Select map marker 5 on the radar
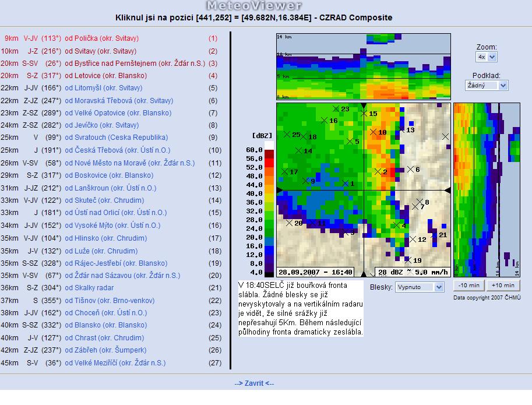This screenshot has height=405, width=532. tap(350, 141)
